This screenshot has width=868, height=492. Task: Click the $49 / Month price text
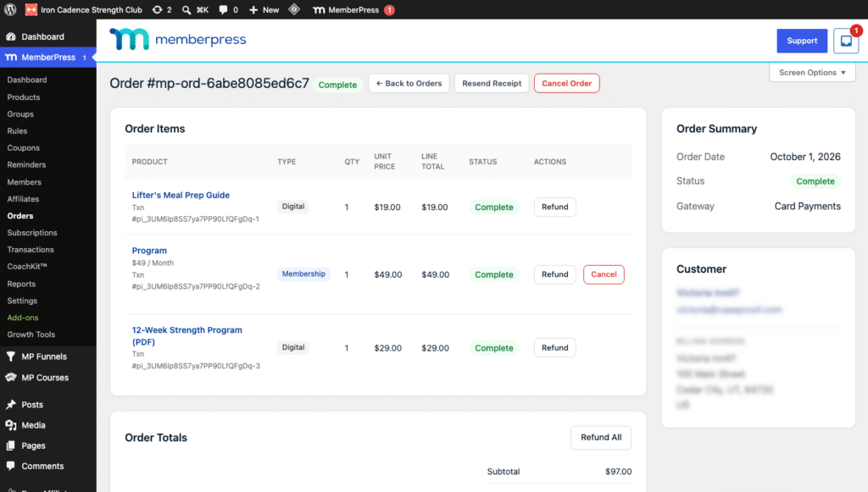pyautogui.click(x=153, y=263)
